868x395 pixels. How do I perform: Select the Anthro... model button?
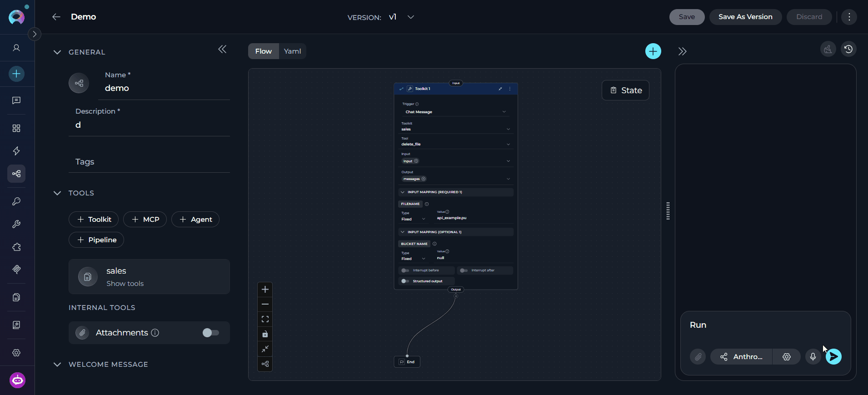click(741, 357)
